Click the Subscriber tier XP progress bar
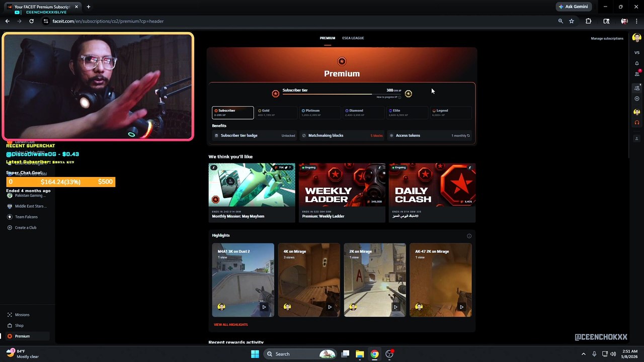 342,94
